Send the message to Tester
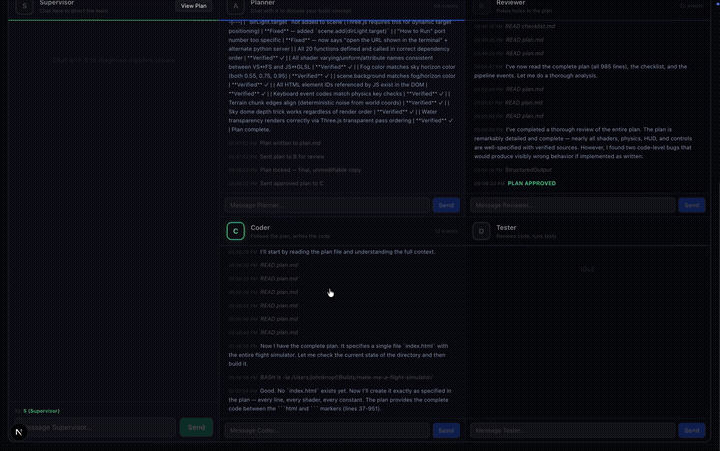The width and height of the screenshot is (720, 451). (692, 430)
